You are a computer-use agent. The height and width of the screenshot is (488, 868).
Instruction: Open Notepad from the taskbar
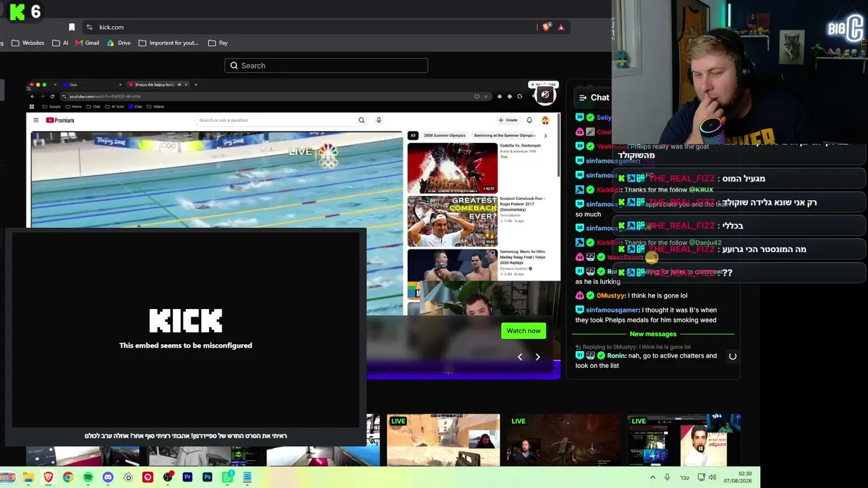coord(248,478)
